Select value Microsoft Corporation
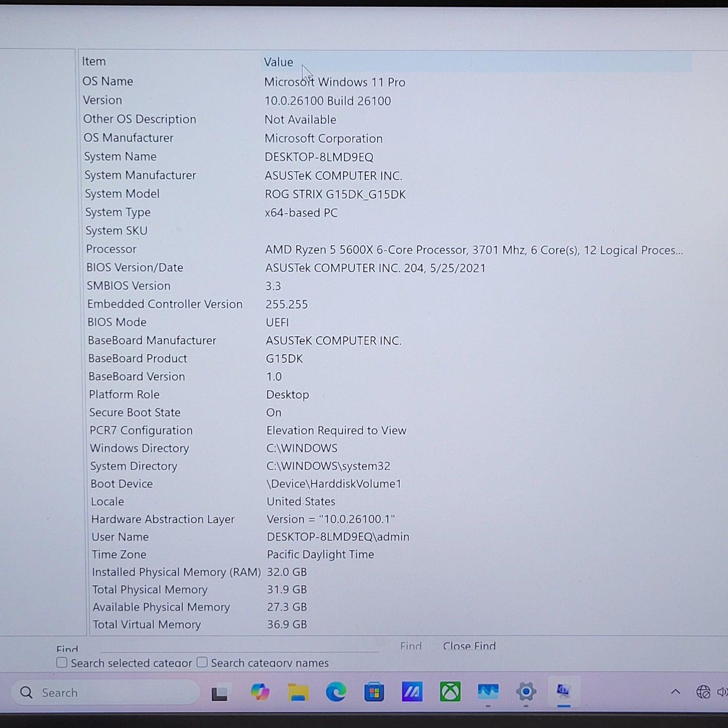The width and height of the screenshot is (728, 728). [x=324, y=138]
